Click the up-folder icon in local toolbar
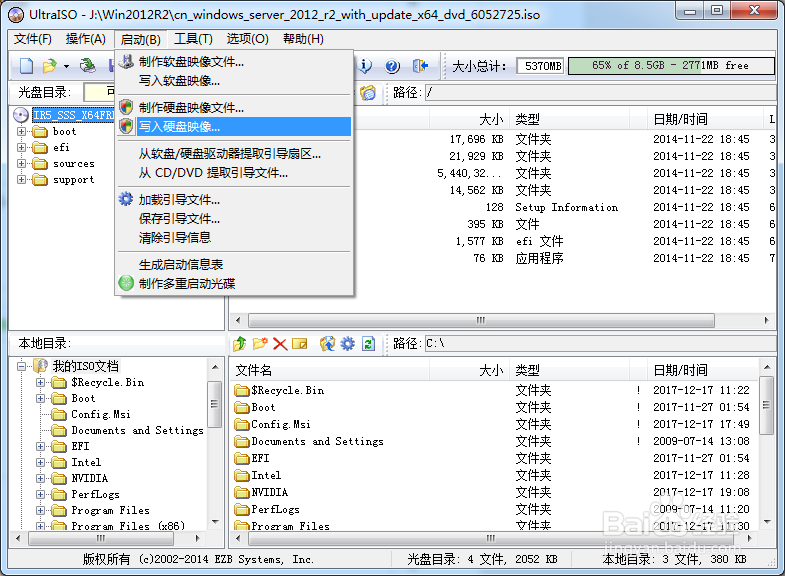The width and height of the screenshot is (785, 576). [x=240, y=344]
